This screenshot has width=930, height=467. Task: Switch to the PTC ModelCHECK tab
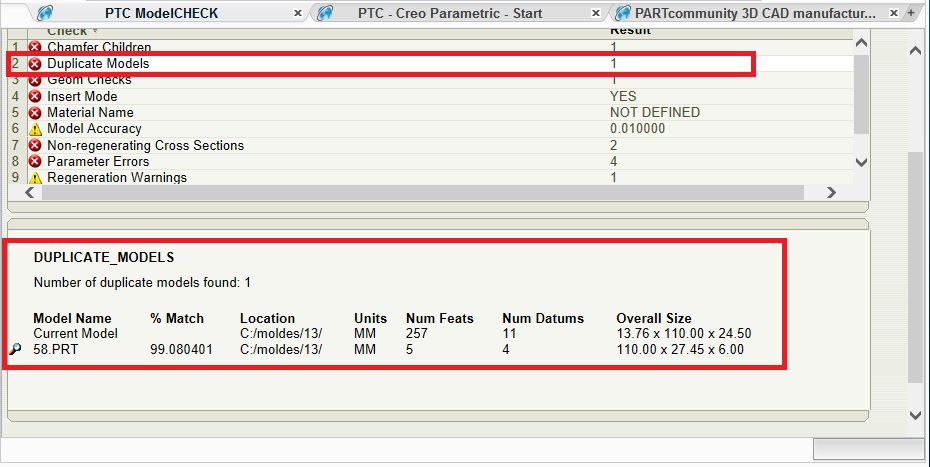161,13
